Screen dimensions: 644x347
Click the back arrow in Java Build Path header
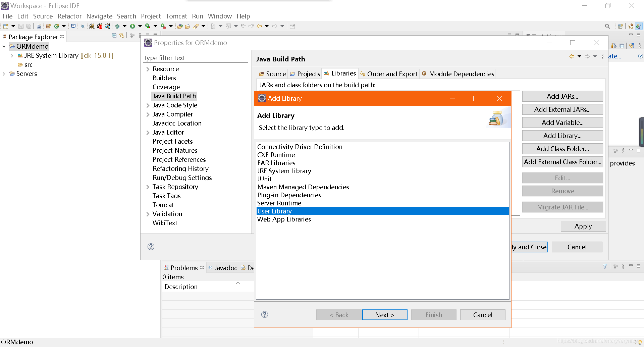click(572, 56)
